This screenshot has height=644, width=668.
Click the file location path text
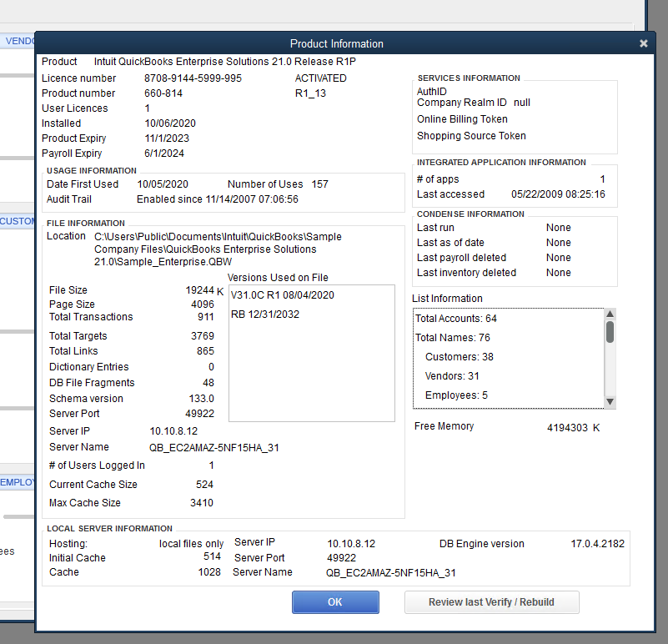point(218,249)
